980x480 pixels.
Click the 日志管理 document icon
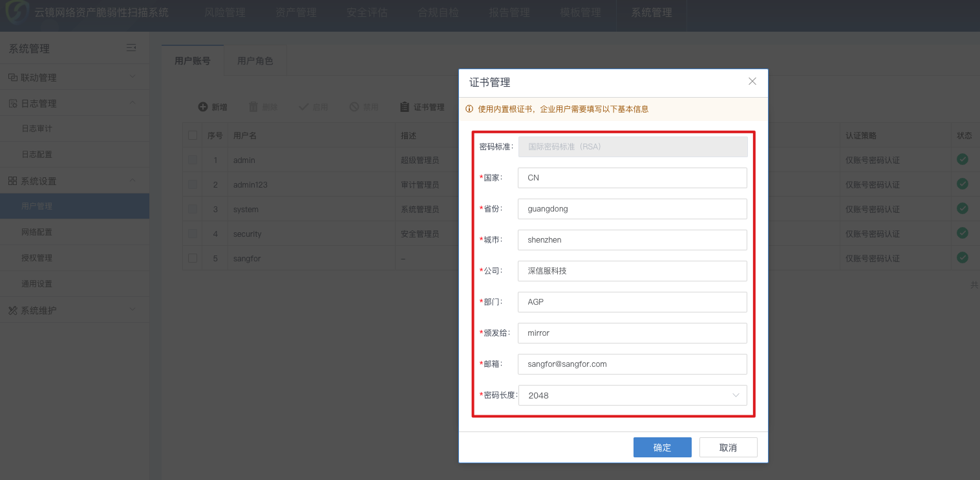click(x=12, y=104)
